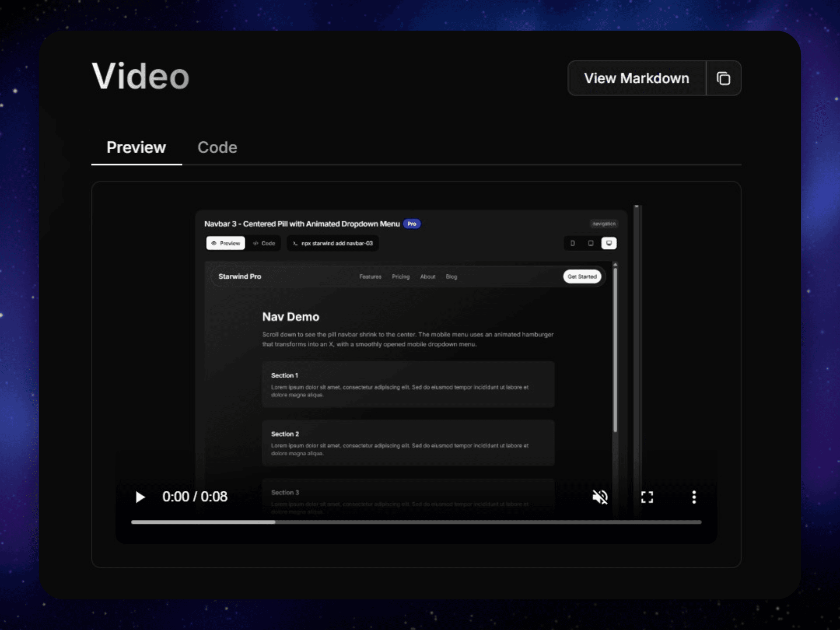Toggle to the Code view of Navbar 3
The width and height of the screenshot is (840, 630).
tap(264, 243)
